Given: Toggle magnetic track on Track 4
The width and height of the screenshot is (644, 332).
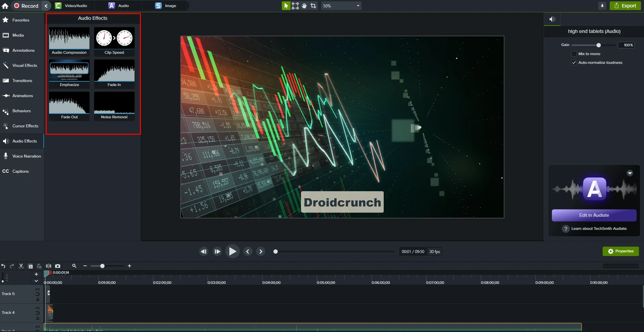Looking at the screenshot, I should (37, 313).
